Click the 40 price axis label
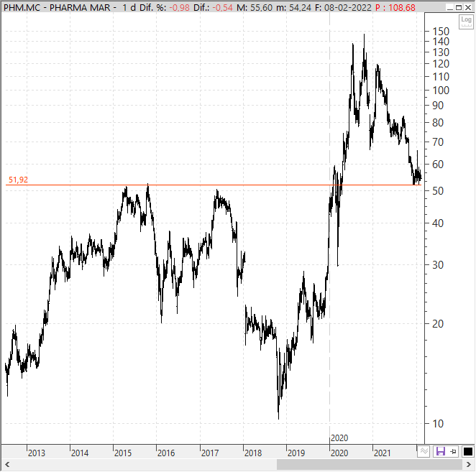 pos(438,223)
